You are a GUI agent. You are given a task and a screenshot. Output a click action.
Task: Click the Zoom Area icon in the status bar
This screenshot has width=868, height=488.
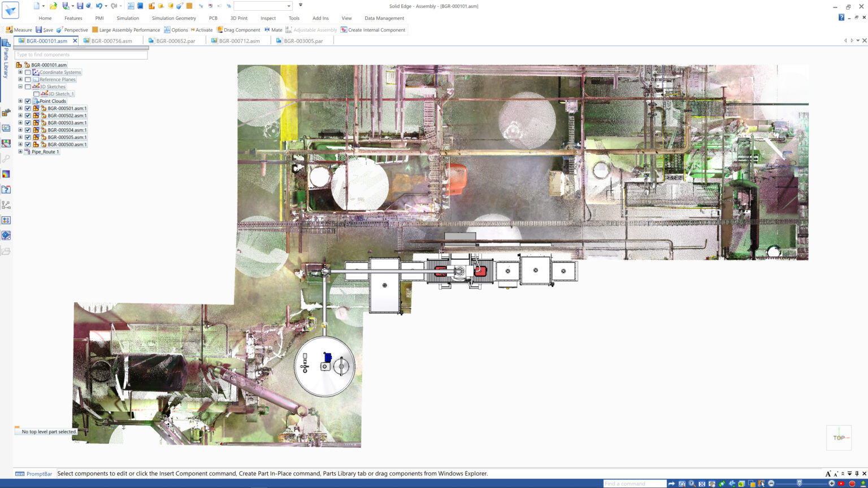point(682,483)
